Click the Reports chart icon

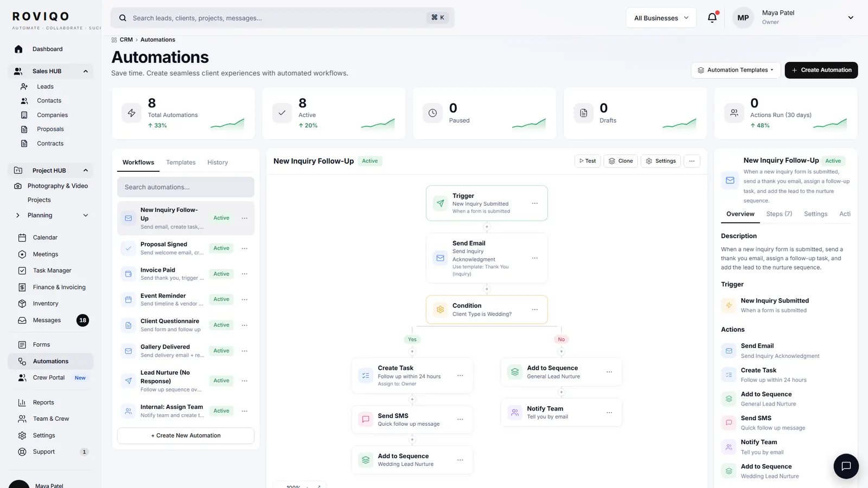pyautogui.click(x=22, y=402)
